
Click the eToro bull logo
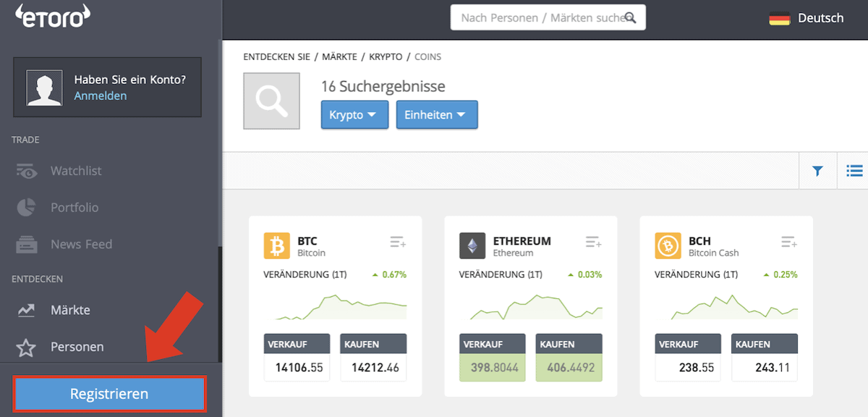(52, 17)
